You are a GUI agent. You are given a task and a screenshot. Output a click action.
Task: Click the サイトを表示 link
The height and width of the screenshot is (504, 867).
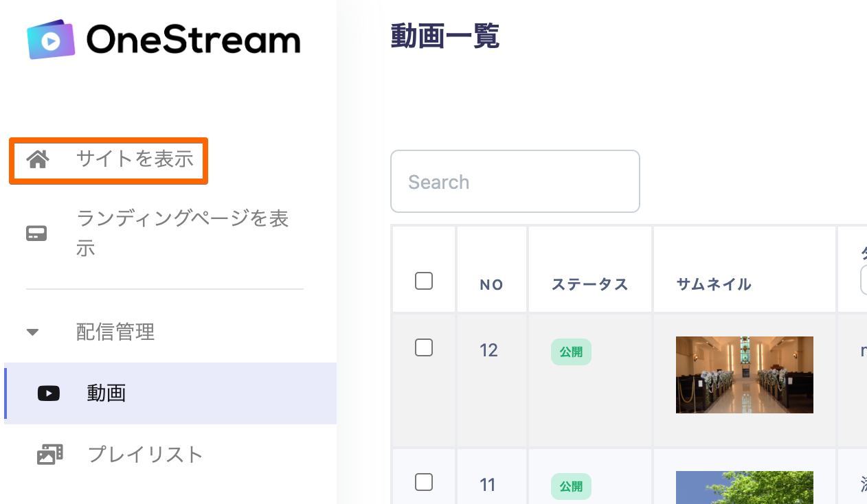point(135,160)
